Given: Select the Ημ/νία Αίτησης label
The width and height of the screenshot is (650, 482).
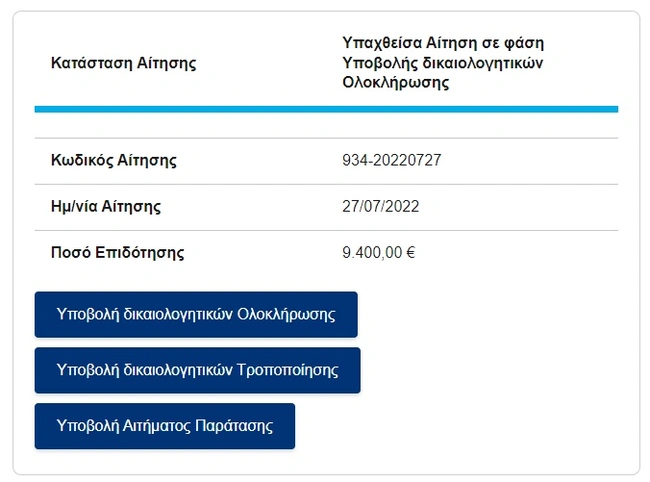Looking at the screenshot, I should point(105,207).
